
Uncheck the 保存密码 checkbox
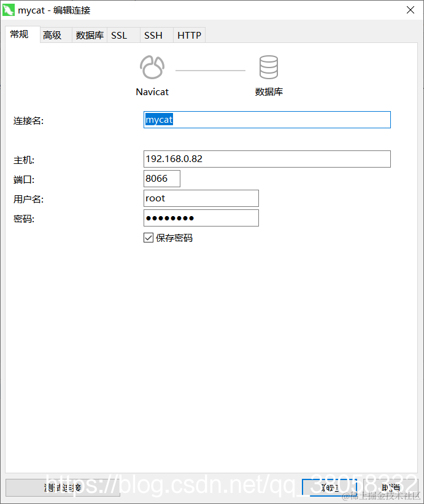point(148,238)
